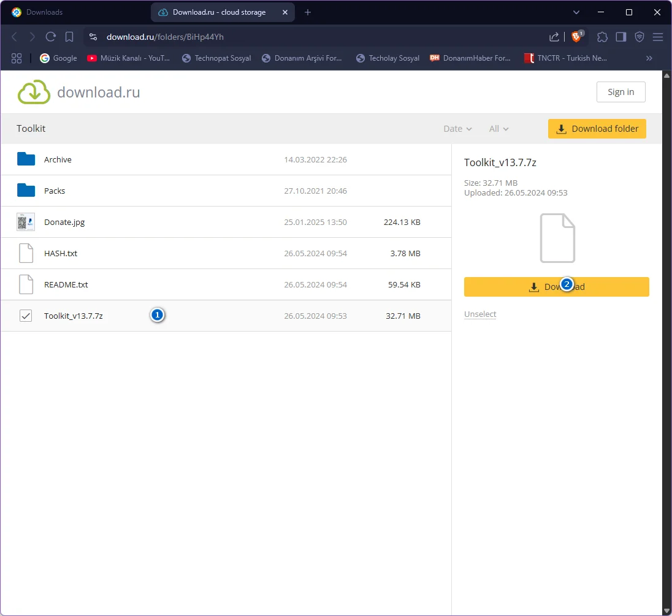Click the 27.10.2021 20:46 date
The width and height of the screenshot is (672, 616).
coord(315,191)
